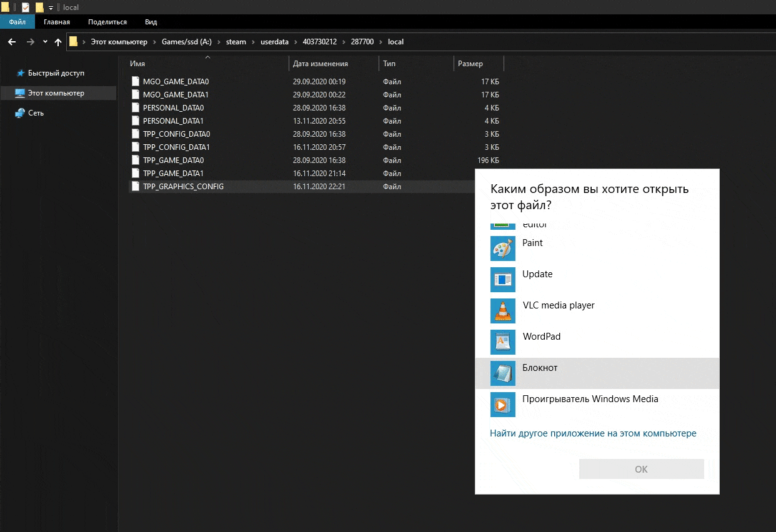This screenshot has width=776, height=532.
Task: Switch to Главная ribbon tab
Action: pyautogui.click(x=57, y=22)
